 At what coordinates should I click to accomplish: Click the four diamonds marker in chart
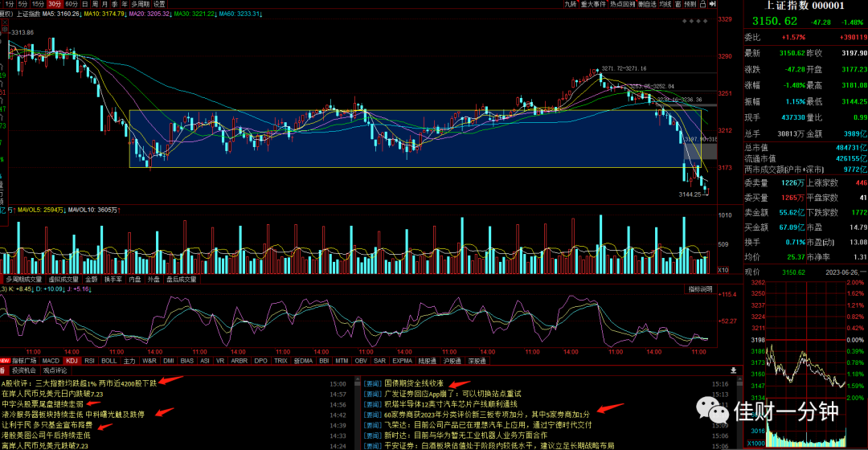tap(694, 21)
